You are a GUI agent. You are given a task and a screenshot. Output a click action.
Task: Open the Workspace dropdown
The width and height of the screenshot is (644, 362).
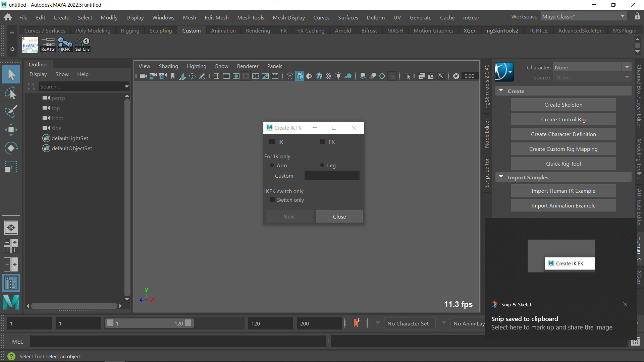pyautogui.click(x=584, y=16)
